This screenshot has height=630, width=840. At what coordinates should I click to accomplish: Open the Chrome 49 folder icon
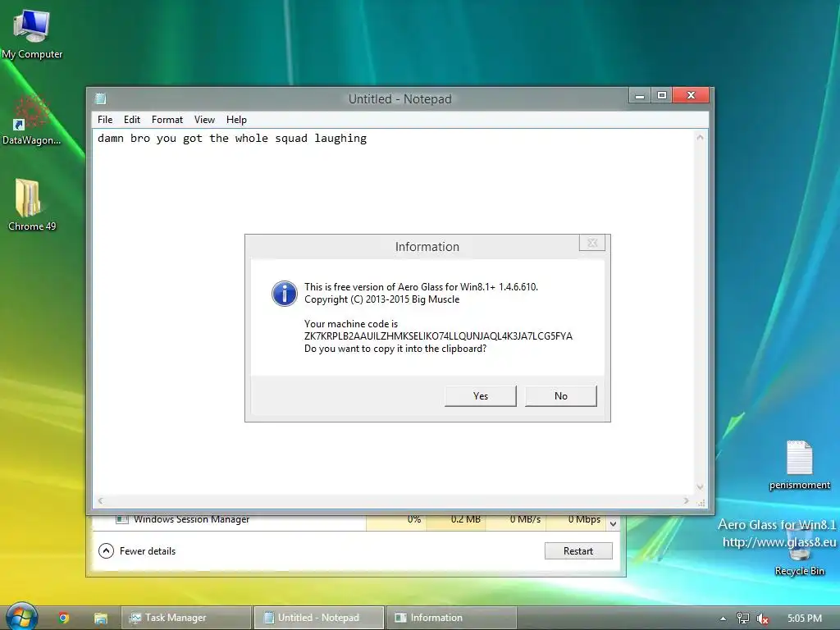tap(32, 205)
